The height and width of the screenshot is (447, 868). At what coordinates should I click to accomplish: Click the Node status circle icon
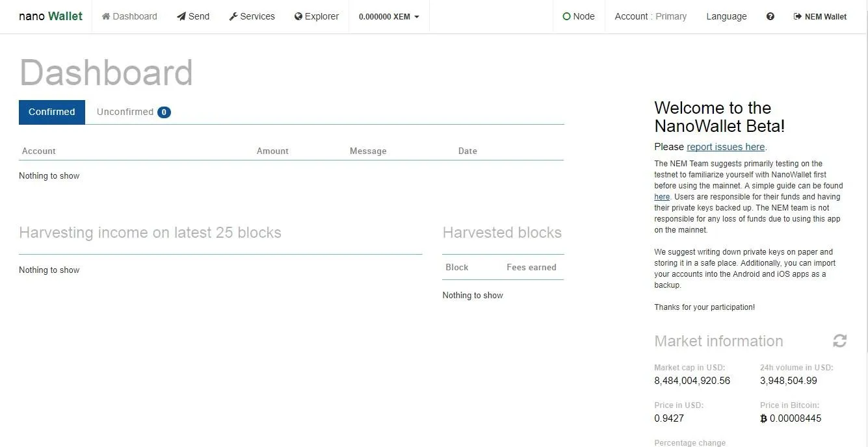click(566, 16)
